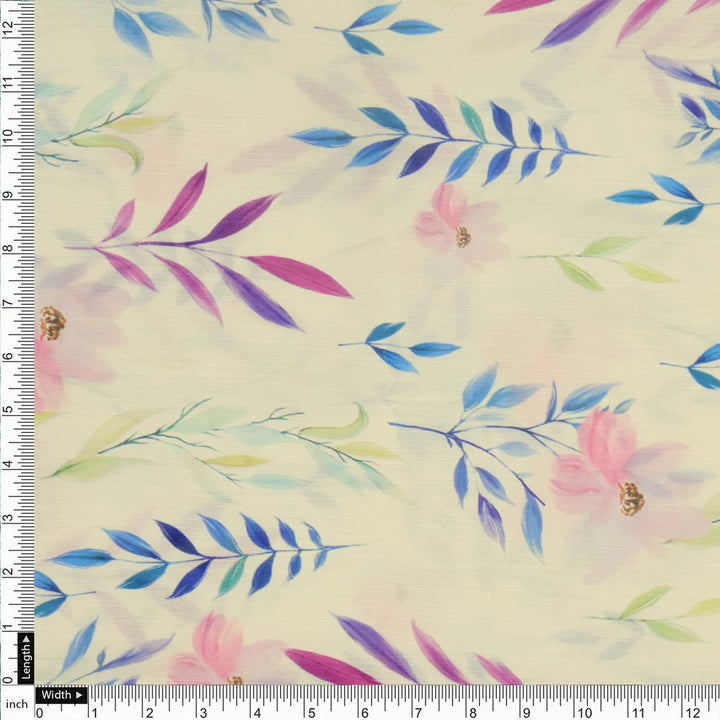Click the small blue three-leaf sprig in the center
This screenshot has width=720, height=720.
398,348
